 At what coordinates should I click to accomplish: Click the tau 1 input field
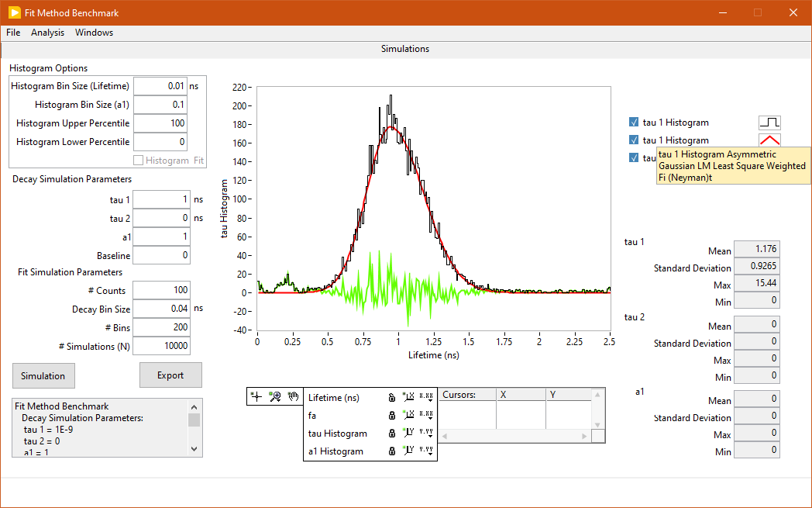[162, 199]
